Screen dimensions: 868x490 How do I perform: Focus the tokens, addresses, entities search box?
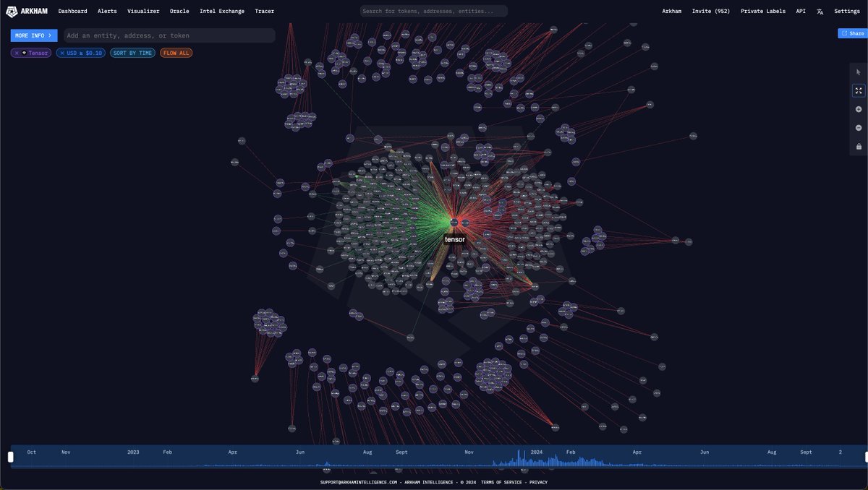tap(434, 12)
